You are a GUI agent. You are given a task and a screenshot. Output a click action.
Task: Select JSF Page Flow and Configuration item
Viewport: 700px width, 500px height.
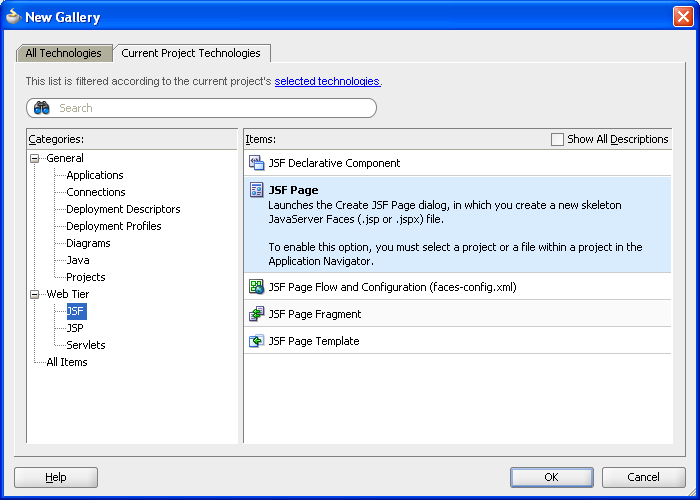point(458,287)
